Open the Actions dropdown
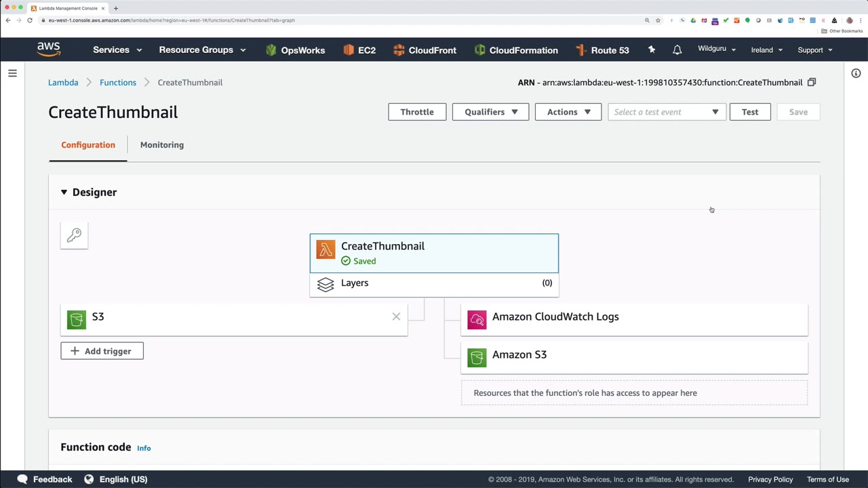Screen dimensions: 868x488 point(568,112)
